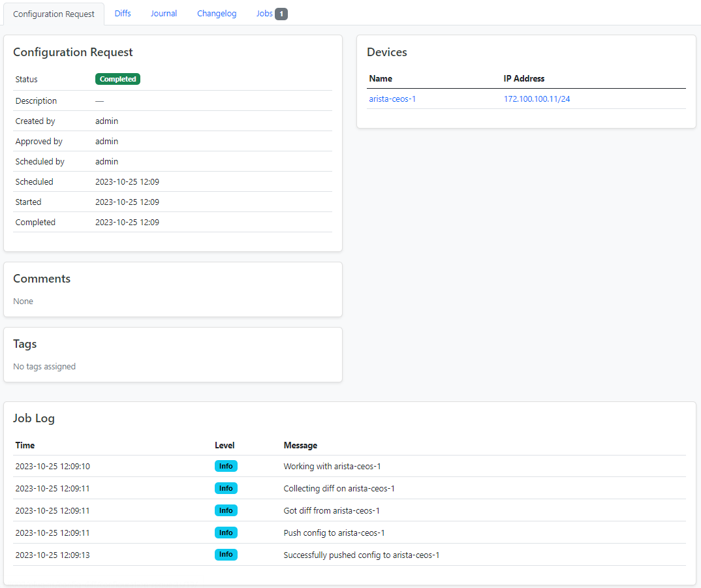Image resolution: width=701 pixels, height=588 pixels.
Task: Click the IP Address column header in Devices
Action: pos(524,78)
